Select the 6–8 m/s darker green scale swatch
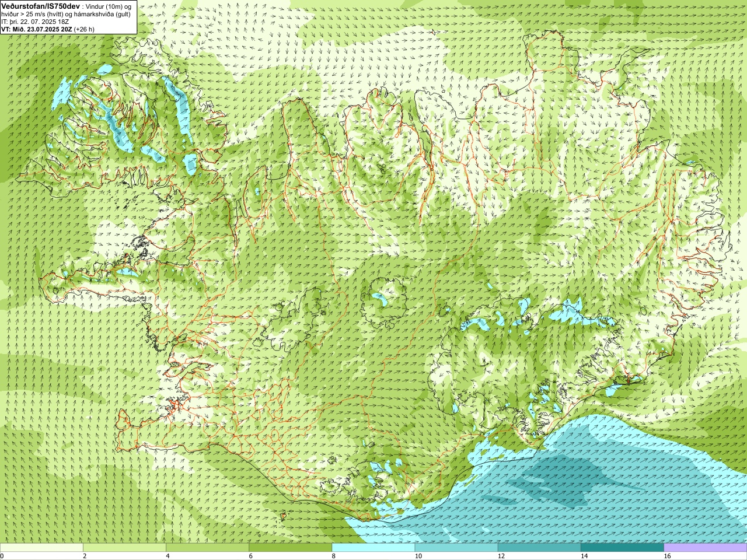The height and width of the screenshot is (560, 747). click(x=290, y=548)
